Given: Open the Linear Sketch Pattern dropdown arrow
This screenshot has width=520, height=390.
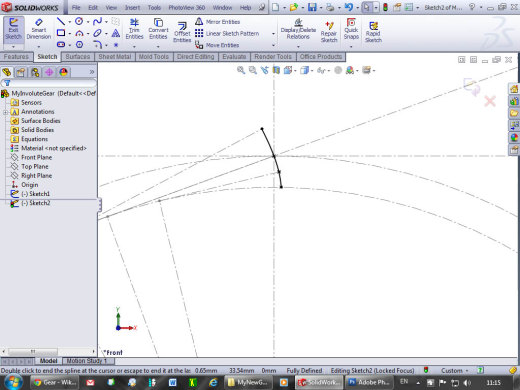Looking at the screenshot, I should pos(273,34).
